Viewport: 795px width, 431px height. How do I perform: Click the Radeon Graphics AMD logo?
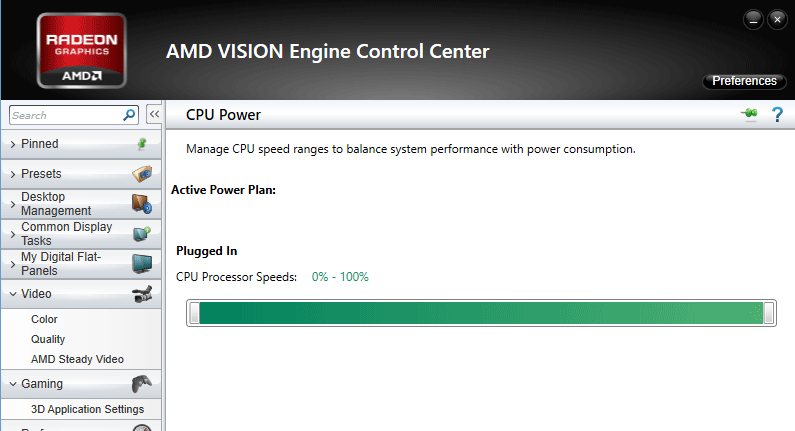click(82, 51)
